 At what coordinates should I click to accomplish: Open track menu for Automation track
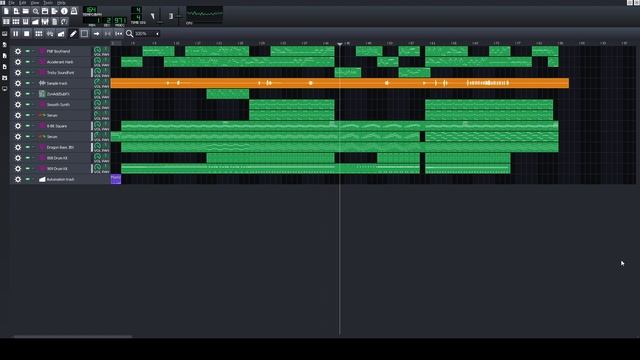pos(18,179)
